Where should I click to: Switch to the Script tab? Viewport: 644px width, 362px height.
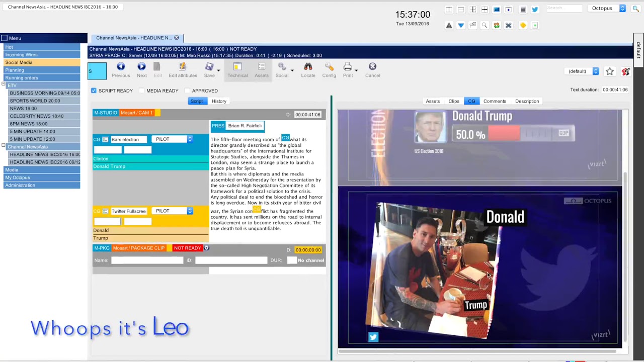click(x=196, y=101)
